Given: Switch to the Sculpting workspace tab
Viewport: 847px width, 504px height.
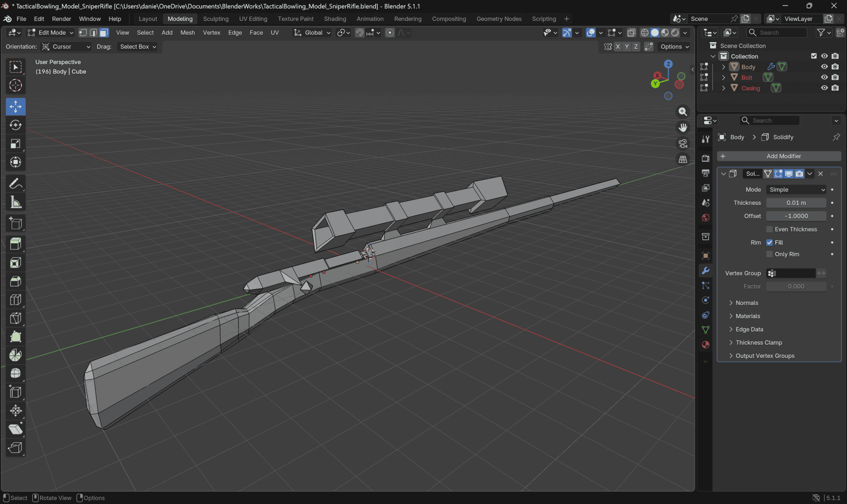Looking at the screenshot, I should click(216, 19).
